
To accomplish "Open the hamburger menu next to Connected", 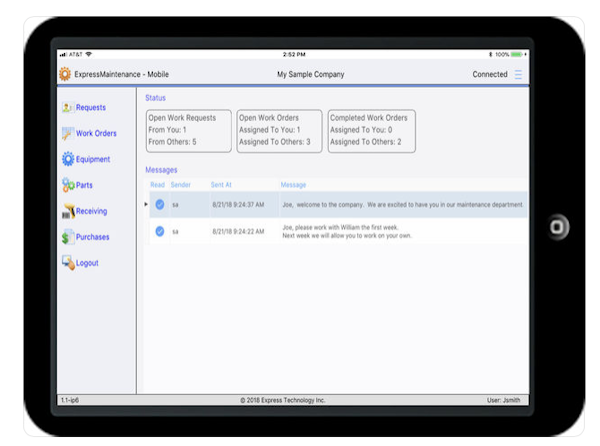I will tap(518, 75).
